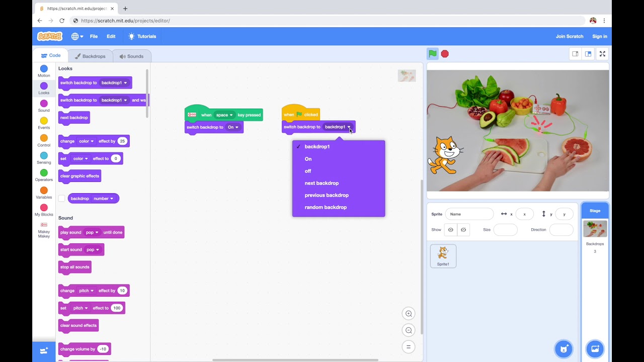The height and width of the screenshot is (362, 644).
Task: Zoom out of the code workspace
Action: tap(409, 330)
